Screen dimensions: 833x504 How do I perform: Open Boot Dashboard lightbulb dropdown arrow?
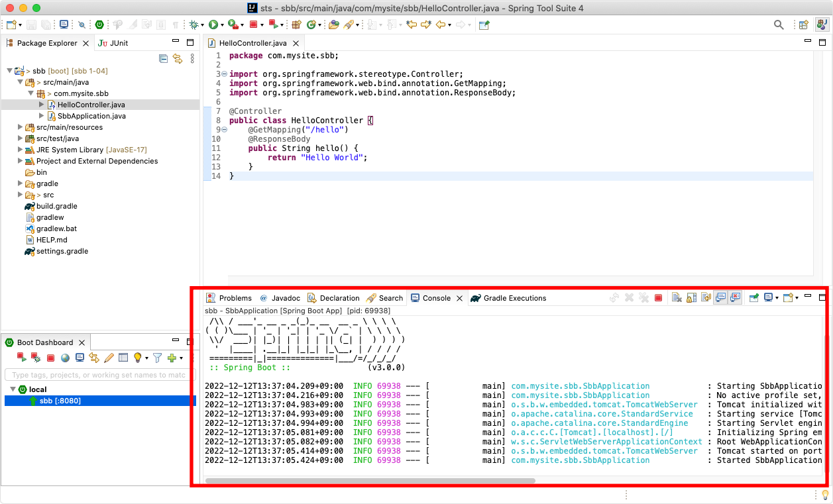coord(146,358)
